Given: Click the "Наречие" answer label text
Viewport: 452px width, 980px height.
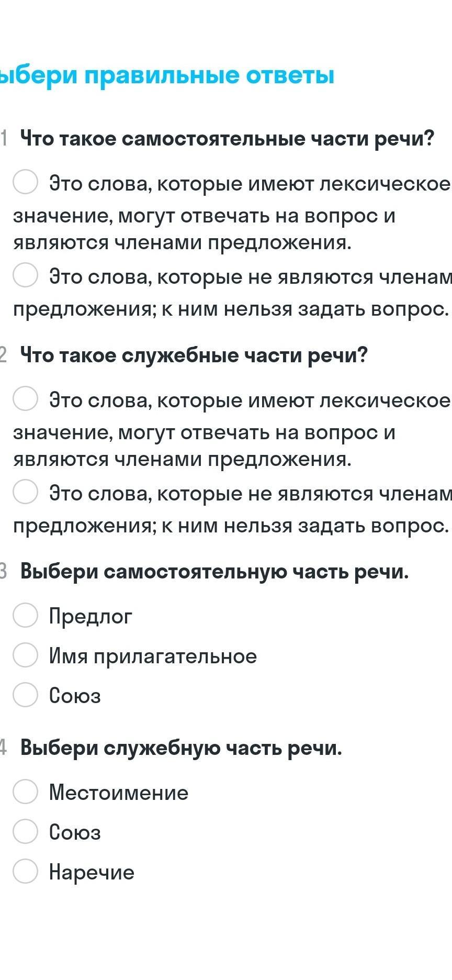Looking at the screenshot, I should point(92,872).
